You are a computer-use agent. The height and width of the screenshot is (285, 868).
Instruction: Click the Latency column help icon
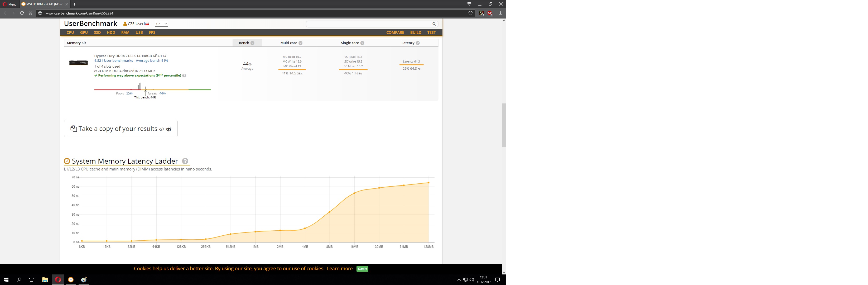418,43
